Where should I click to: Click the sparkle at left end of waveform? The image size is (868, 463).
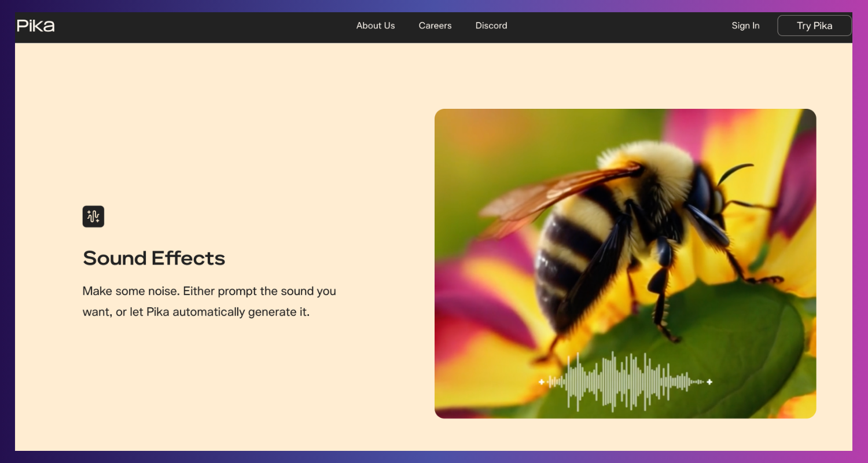point(542,382)
